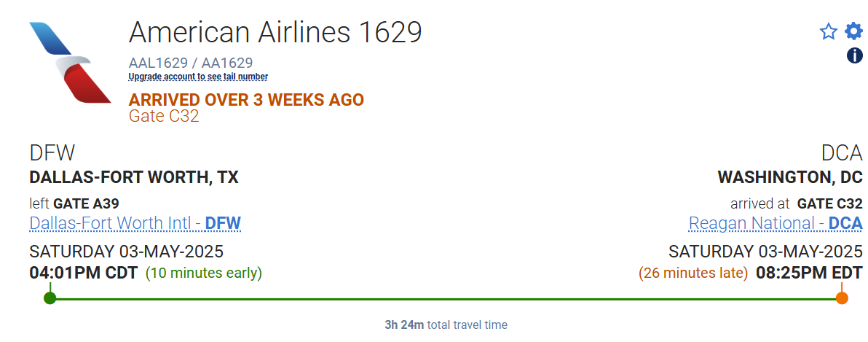Screen dimensions: 868x342
Task: Click the 04:01PM CDT departure time
Action: point(83,273)
